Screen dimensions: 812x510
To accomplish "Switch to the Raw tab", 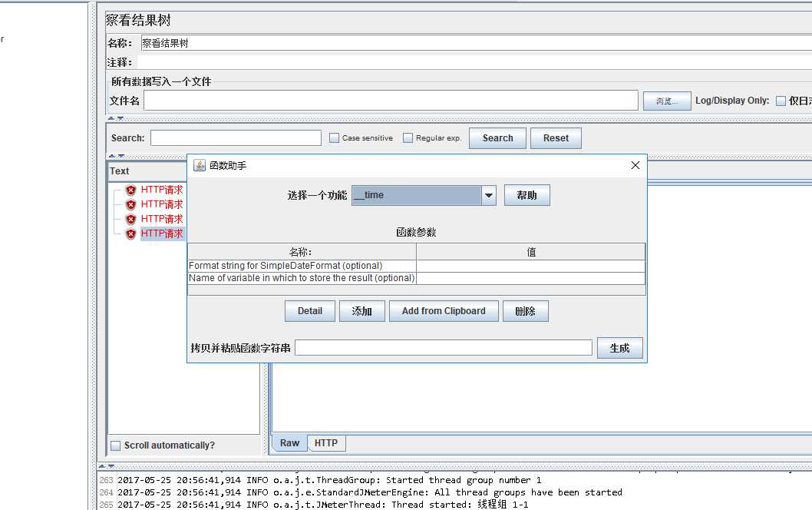I will [x=289, y=443].
